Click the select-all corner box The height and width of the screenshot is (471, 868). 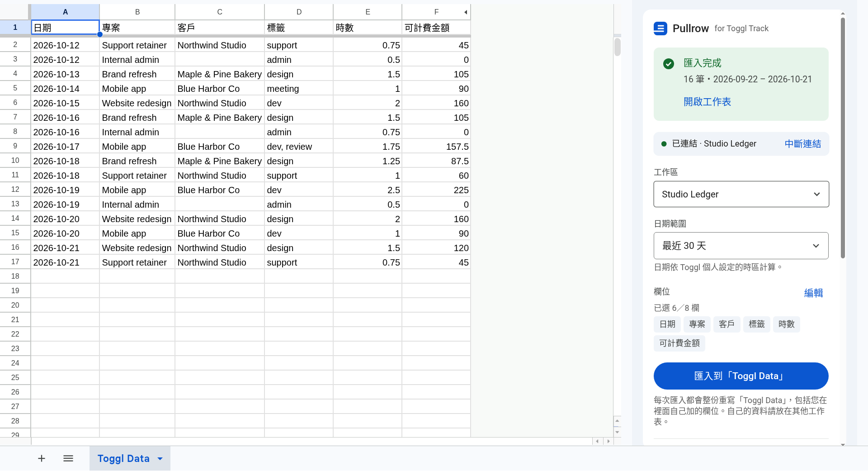click(x=15, y=12)
